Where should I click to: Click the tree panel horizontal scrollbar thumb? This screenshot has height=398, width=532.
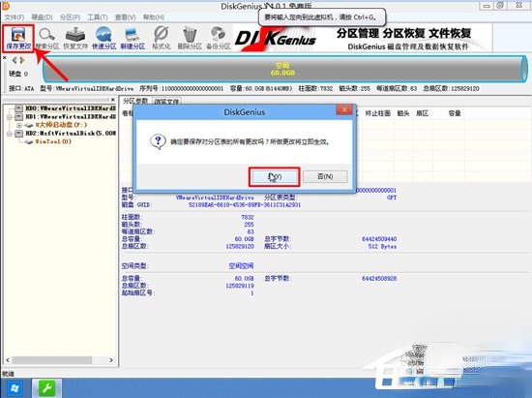coord(52,360)
